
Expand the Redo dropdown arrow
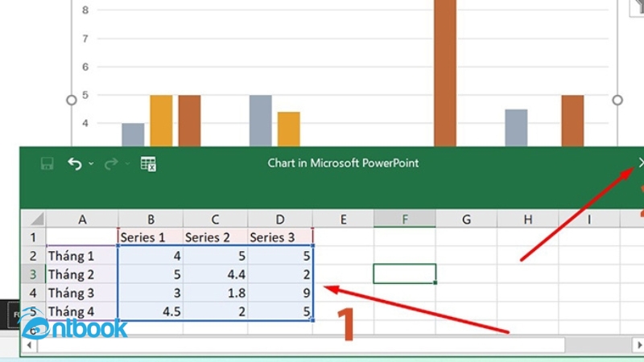point(127,164)
